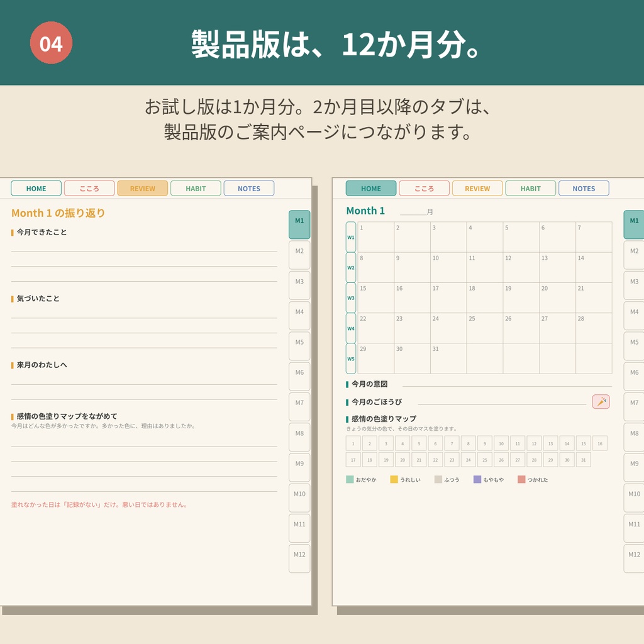
Task: Go to M11 side tab on left page
Action: click(299, 528)
